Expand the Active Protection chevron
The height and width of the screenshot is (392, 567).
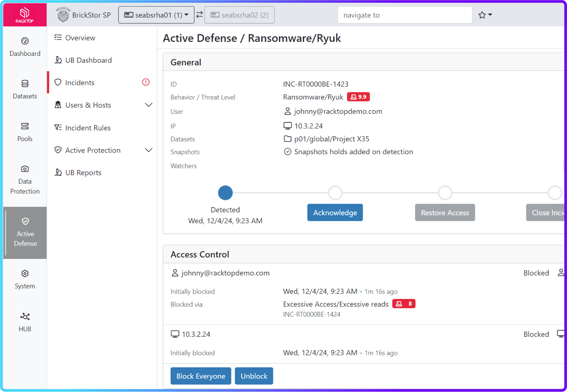pyautogui.click(x=148, y=150)
